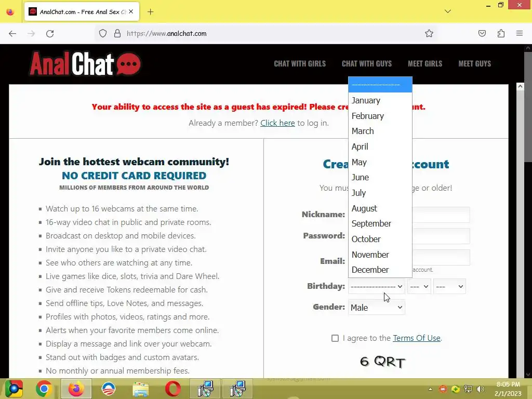
Task: Choose December in the month list
Action: 380,270
